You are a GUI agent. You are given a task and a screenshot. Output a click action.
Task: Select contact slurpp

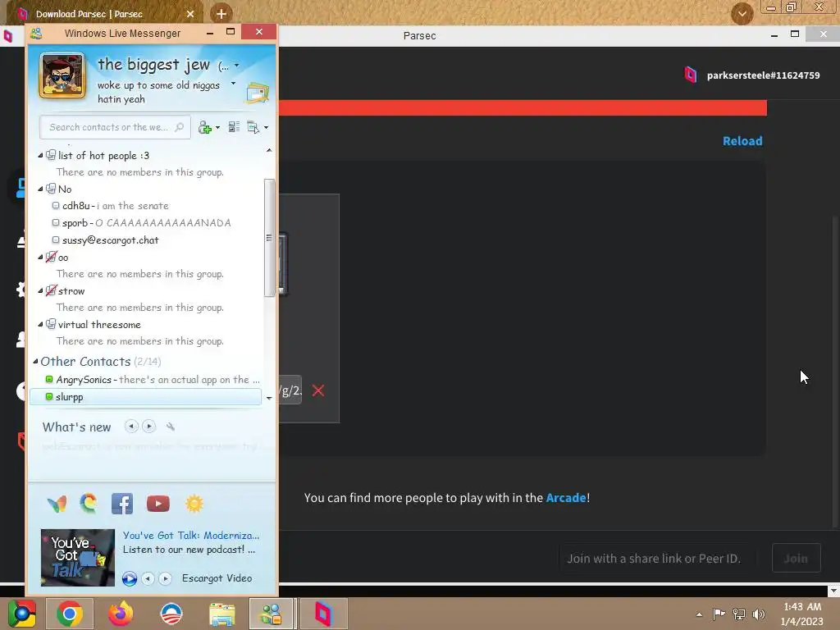(x=145, y=397)
